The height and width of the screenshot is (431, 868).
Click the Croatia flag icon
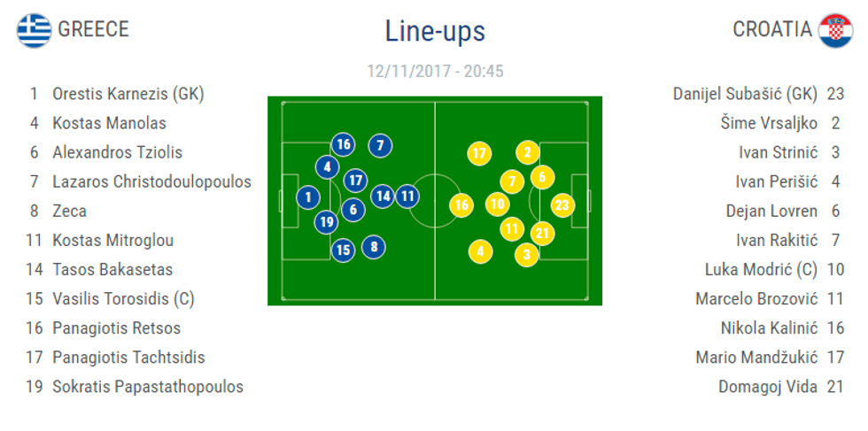(835, 30)
